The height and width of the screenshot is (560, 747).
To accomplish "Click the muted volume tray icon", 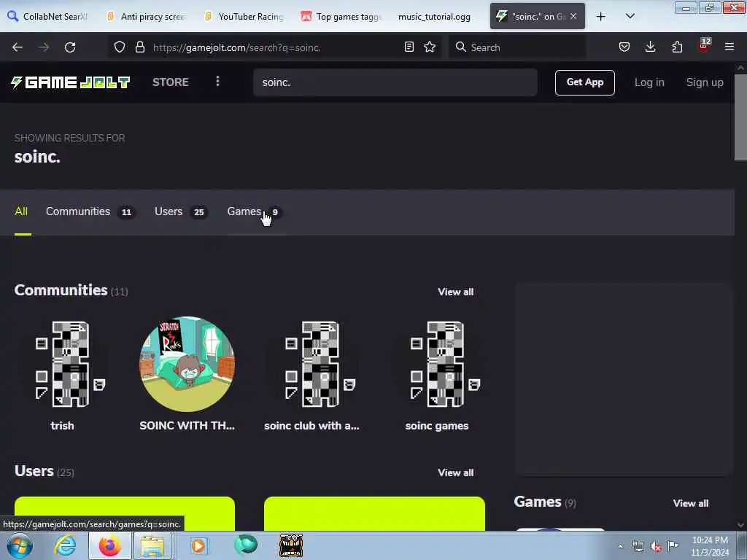I will [657, 546].
